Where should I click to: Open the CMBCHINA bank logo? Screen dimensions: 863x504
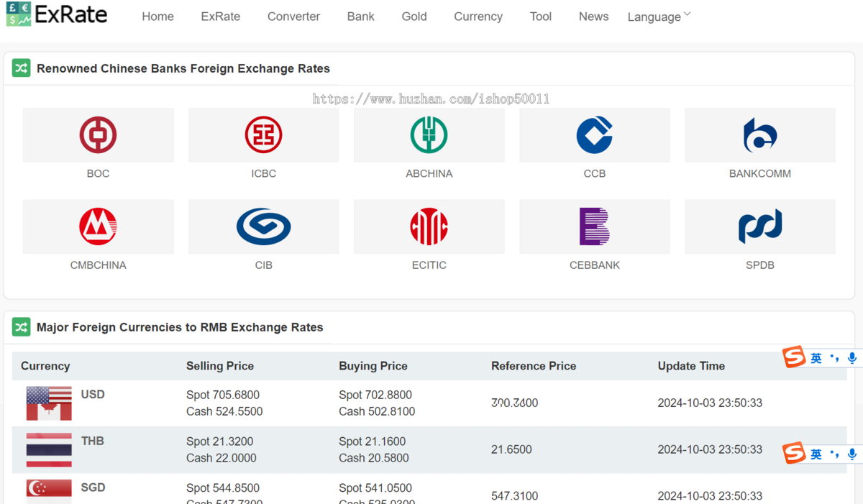pos(98,226)
